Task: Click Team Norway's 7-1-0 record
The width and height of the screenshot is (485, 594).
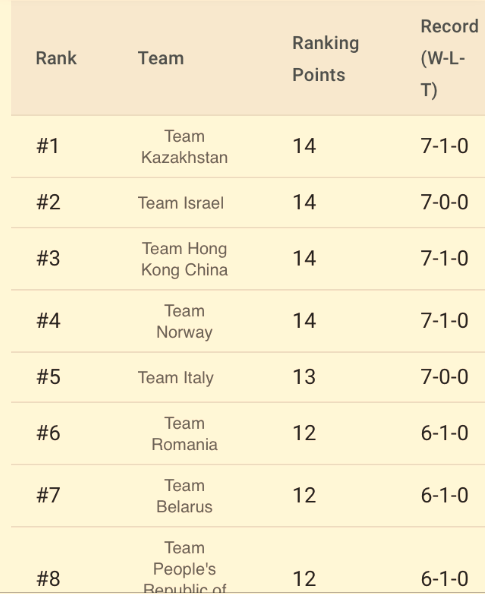Action: [x=444, y=320]
